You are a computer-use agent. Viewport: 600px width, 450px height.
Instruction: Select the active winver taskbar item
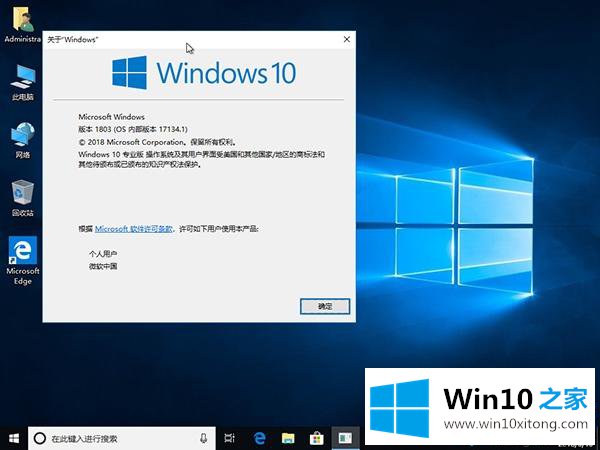click(x=345, y=438)
